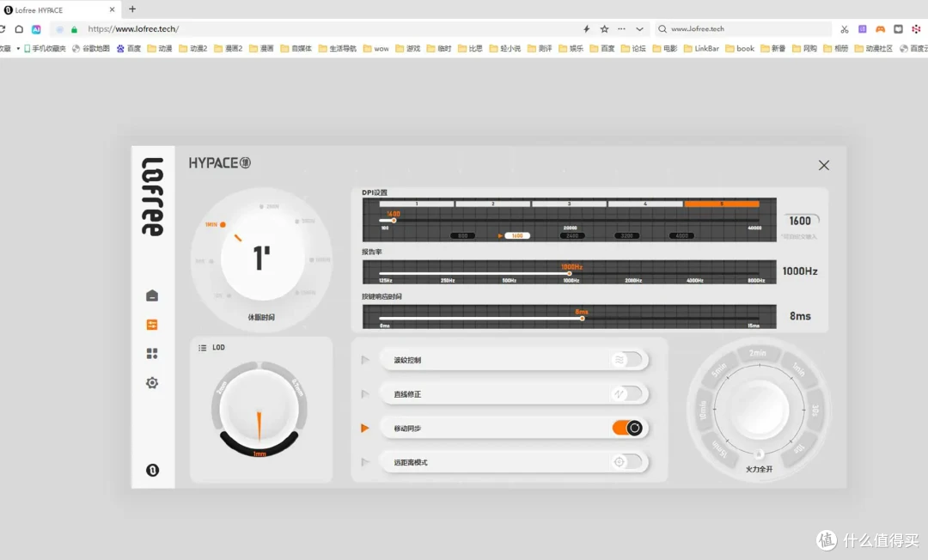Viewport: 928px width, 560px height.
Task: Select 10min segment on the 火力全开 dial
Action: [x=703, y=410]
